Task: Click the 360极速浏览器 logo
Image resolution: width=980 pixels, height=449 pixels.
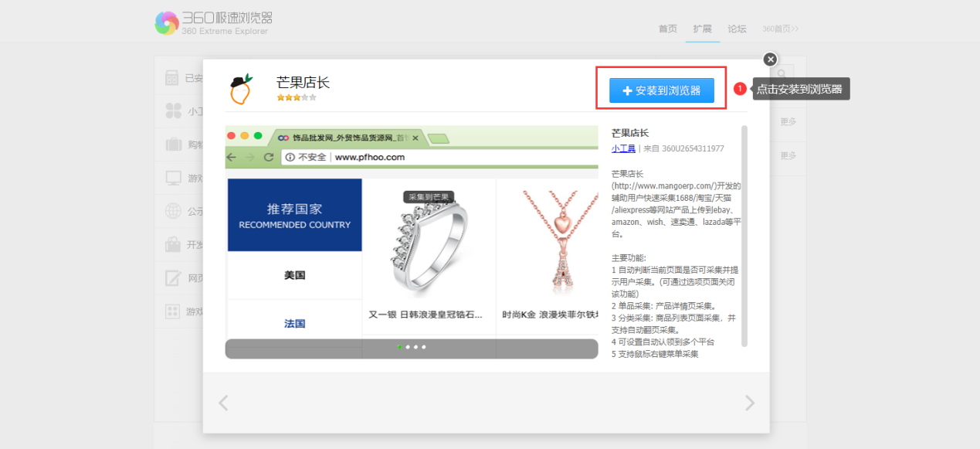Action: pos(214,22)
